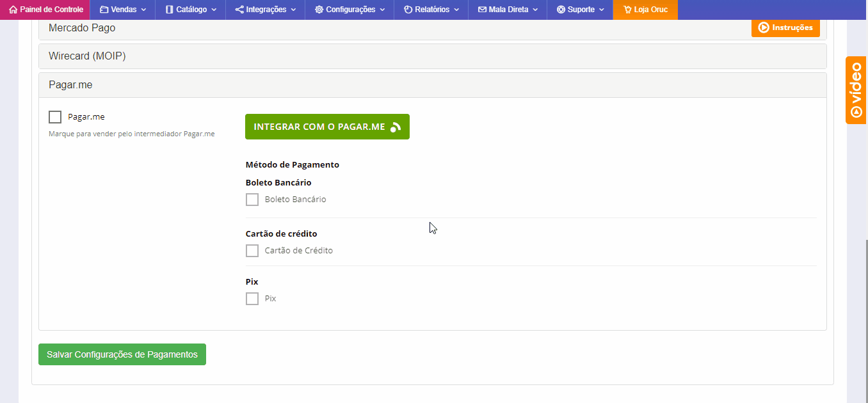Screen dimensions: 868x403
Task: Expand the Vendas menu chevron
Action: (143, 10)
